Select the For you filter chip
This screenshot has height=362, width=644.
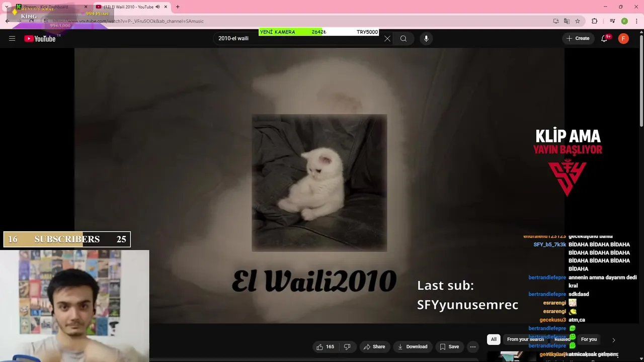[589, 339]
